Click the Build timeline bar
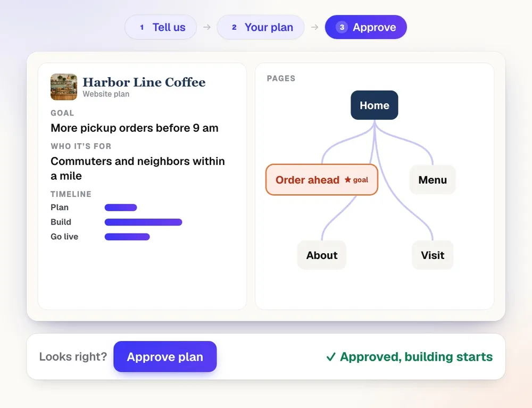 coord(143,222)
